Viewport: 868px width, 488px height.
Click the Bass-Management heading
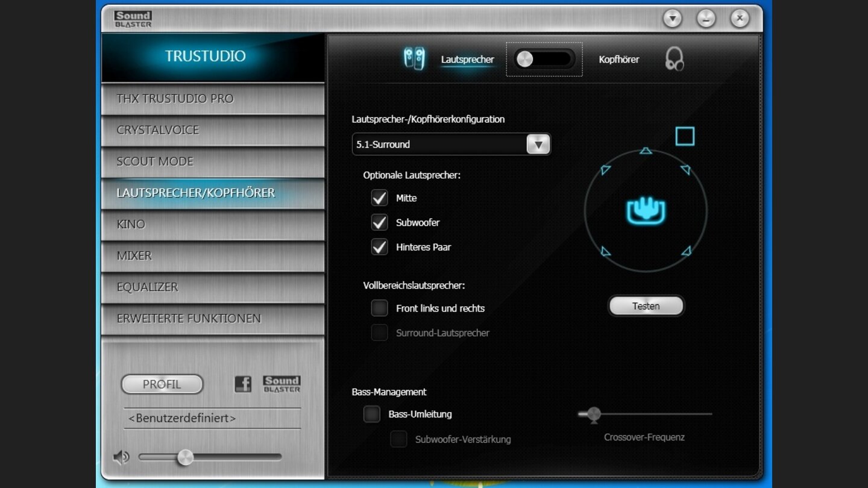(x=389, y=392)
